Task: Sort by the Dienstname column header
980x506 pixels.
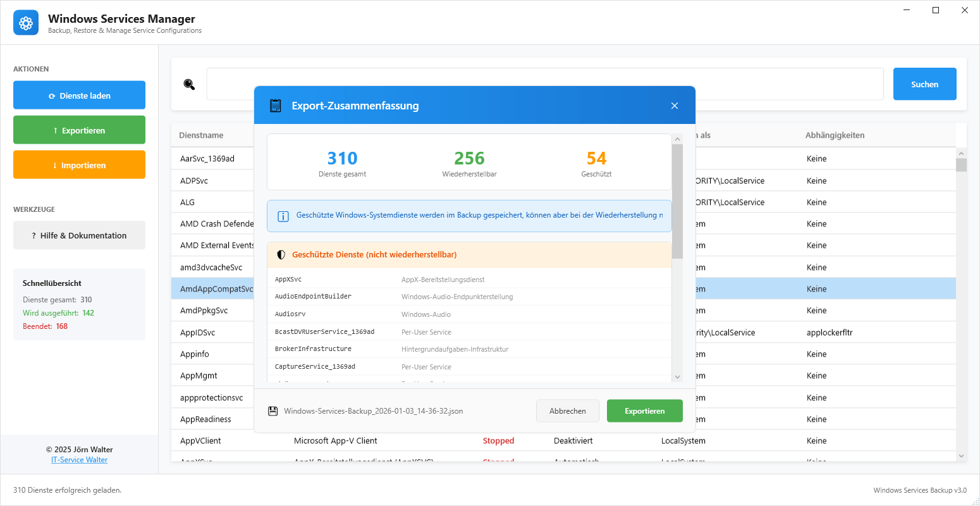Action: coord(201,135)
